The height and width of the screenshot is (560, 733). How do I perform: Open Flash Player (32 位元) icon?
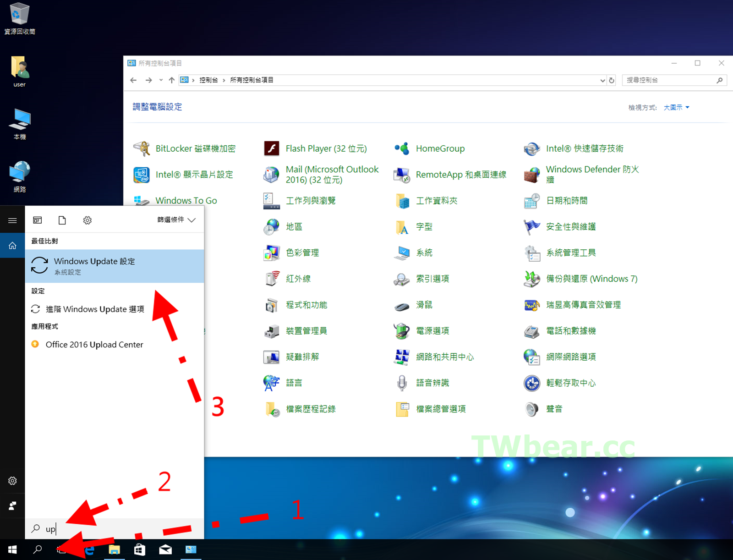[x=272, y=148]
